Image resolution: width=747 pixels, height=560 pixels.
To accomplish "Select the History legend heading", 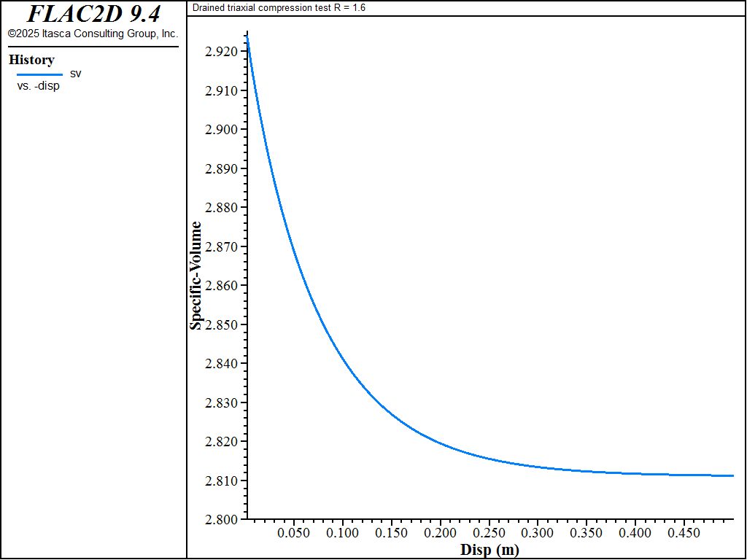I will pyautogui.click(x=31, y=60).
